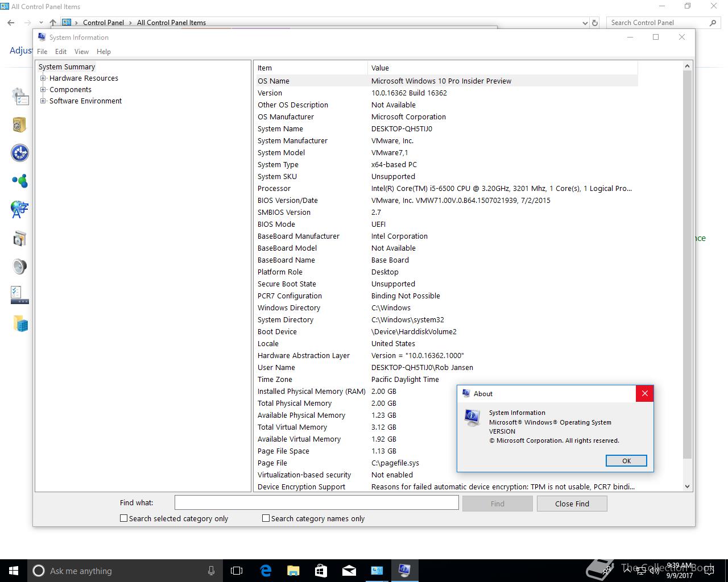Click the value DESKTOP-QH5TIJ0\Rob Jansen

422,367
